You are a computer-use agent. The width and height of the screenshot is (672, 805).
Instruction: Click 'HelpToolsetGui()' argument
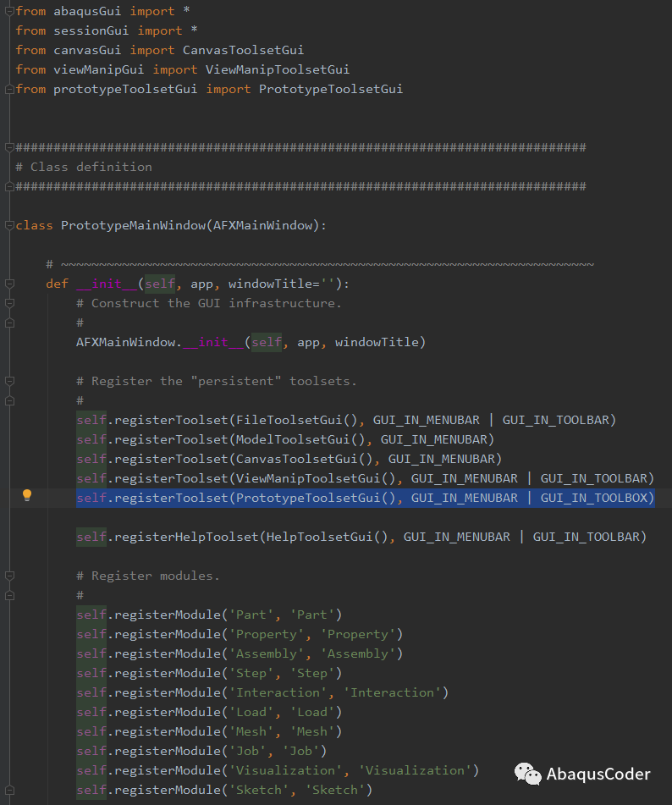click(x=327, y=537)
